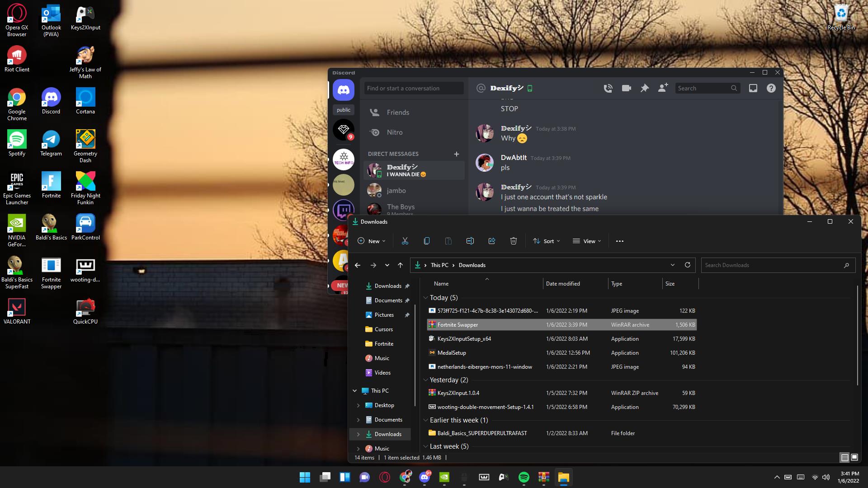Click the Delete trash icon in Explorer
This screenshot has height=488, width=868.
(514, 241)
